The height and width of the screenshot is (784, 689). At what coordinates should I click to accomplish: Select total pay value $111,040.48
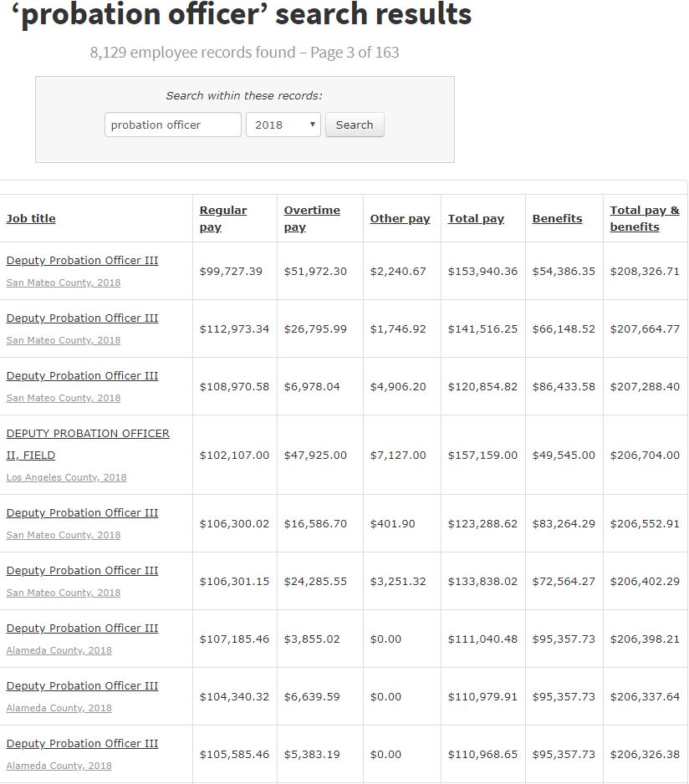point(482,639)
